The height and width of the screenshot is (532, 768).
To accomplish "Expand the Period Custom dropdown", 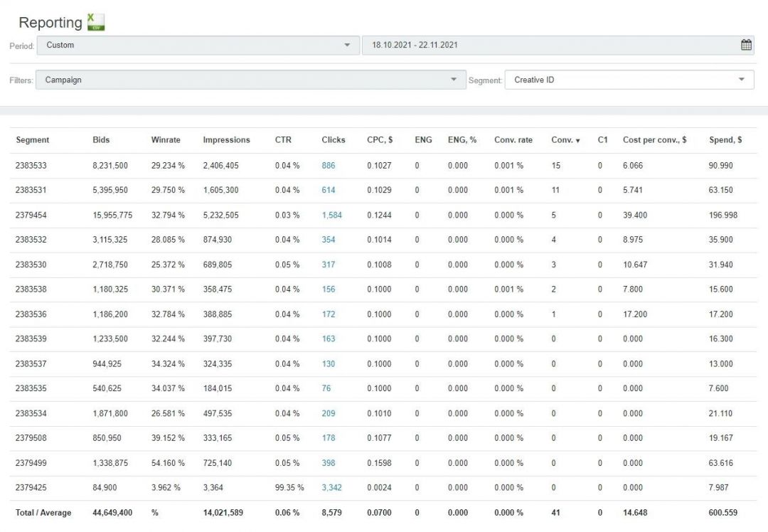I will tap(198, 45).
